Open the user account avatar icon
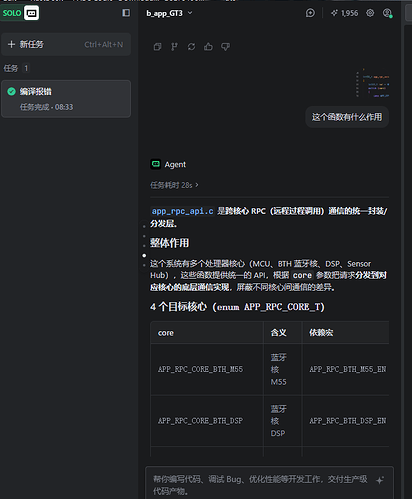The image size is (412, 499). (387, 13)
